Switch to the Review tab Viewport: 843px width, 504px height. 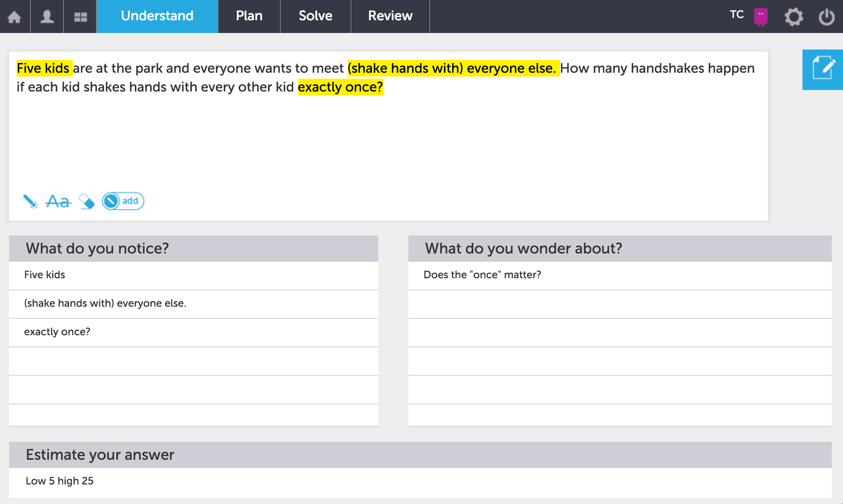point(390,16)
